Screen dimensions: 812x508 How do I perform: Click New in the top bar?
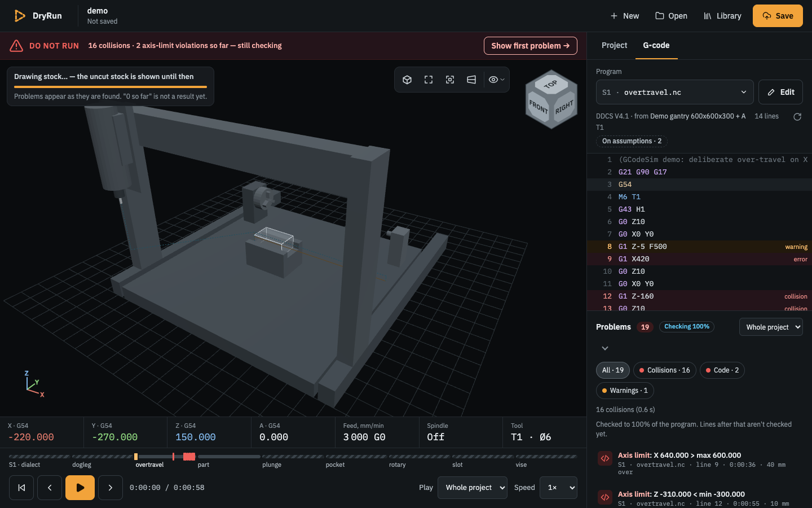pyautogui.click(x=625, y=16)
